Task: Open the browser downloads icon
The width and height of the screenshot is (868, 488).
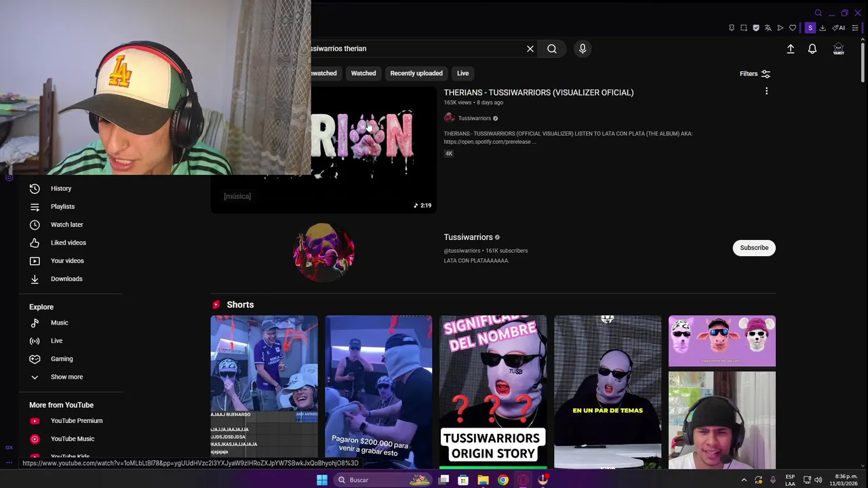Action: (823, 28)
